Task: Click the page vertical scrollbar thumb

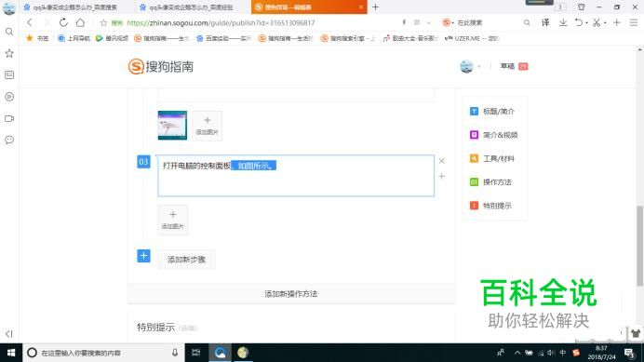Action: (x=640, y=246)
